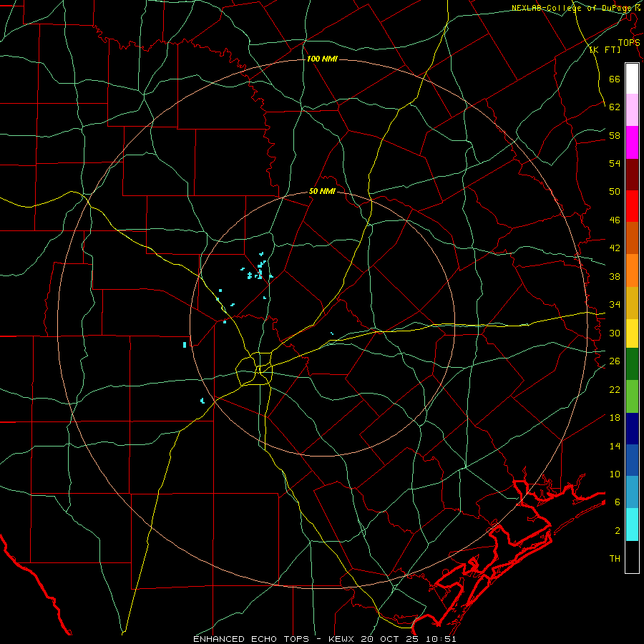This screenshot has width=644, height=644.
Task: Click the legend value '42'
Action: coord(615,248)
